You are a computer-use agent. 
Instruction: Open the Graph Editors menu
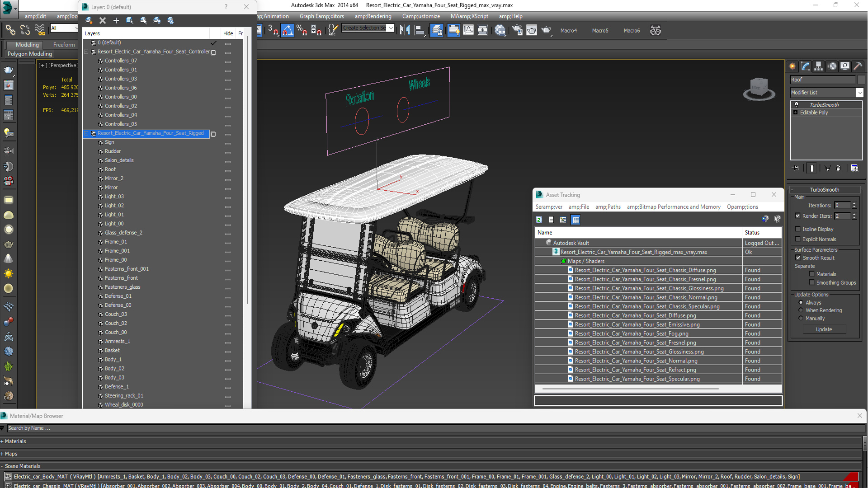[x=321, y=16]
